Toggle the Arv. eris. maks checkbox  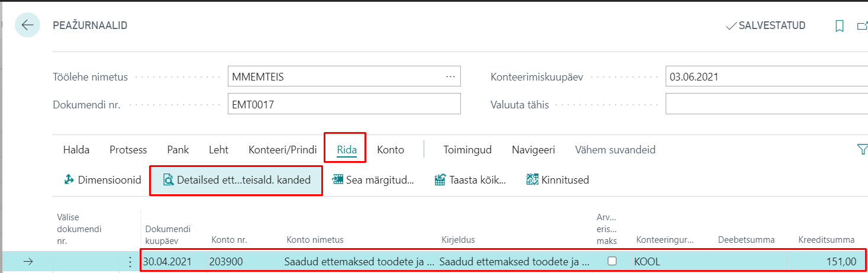(x=612, y=261)
